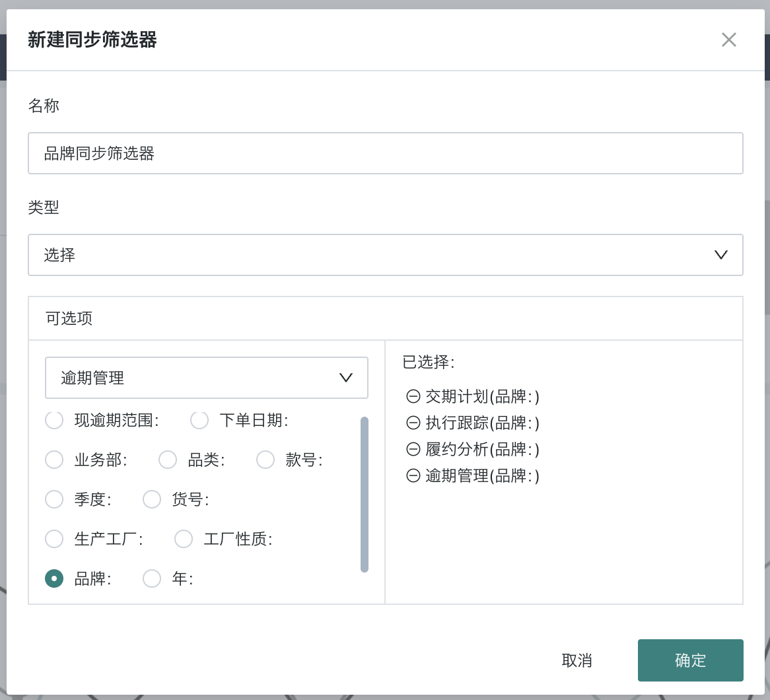Select the 季度 radio button
Screen dimensions: 770x700
coord(54,499)
